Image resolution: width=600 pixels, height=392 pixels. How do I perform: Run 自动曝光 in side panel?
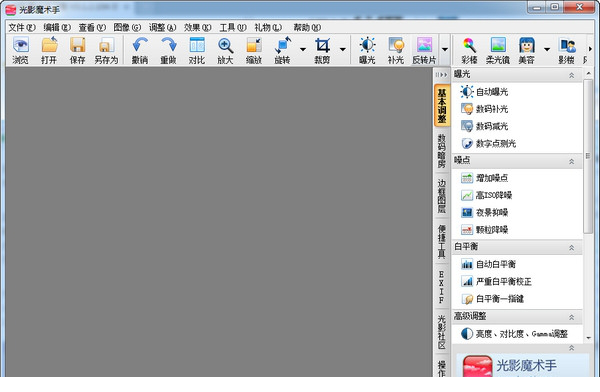484,91
